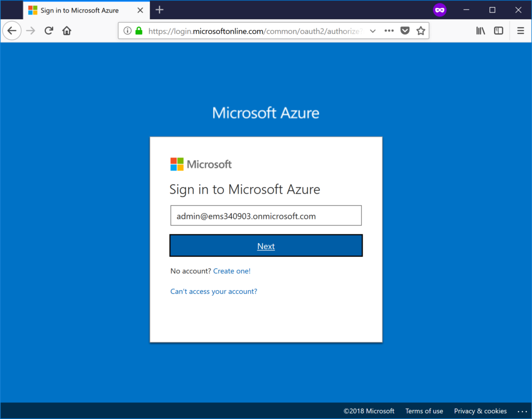This screenshot has width=532, height=419.
Task: Select the Sign in to Microsoft Azure tab
Action: tap(86, 10)
